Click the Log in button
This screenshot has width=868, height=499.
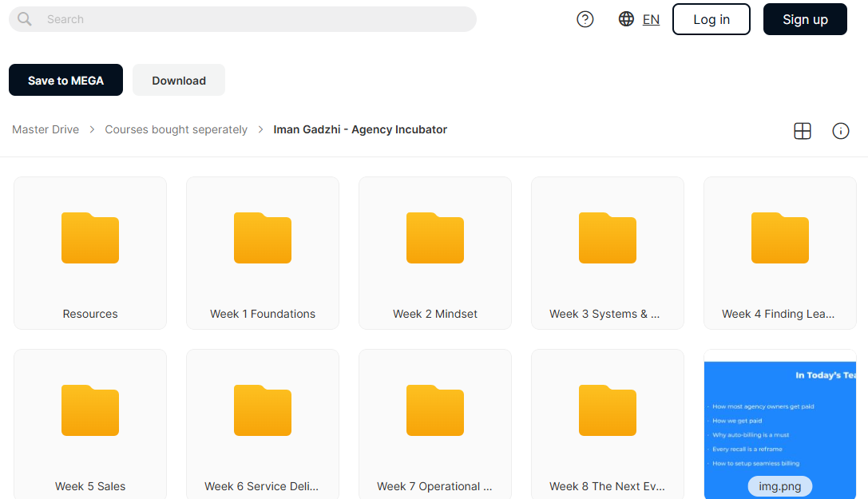point(711,19)
